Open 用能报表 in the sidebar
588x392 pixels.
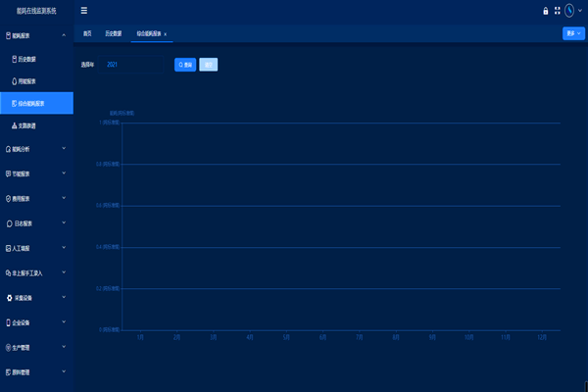(x=28, y=81)
